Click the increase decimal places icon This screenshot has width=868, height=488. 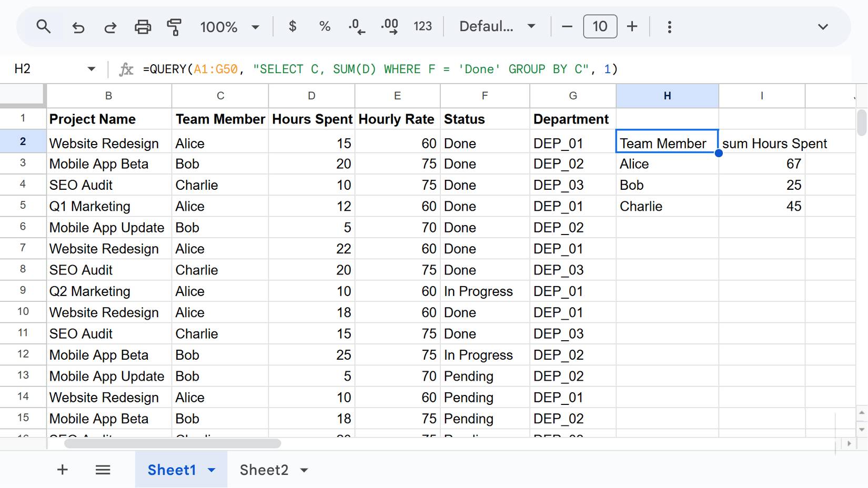[389, 26]
